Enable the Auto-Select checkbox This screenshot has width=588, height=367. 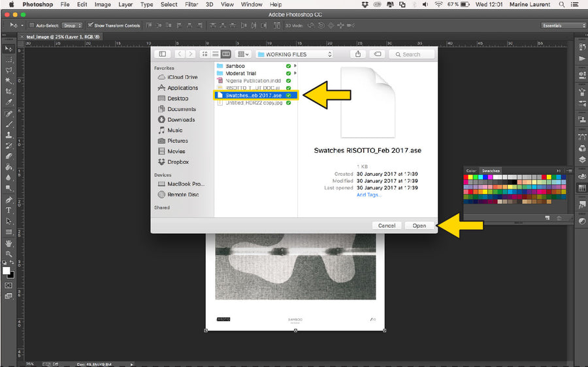coord(32,25)
